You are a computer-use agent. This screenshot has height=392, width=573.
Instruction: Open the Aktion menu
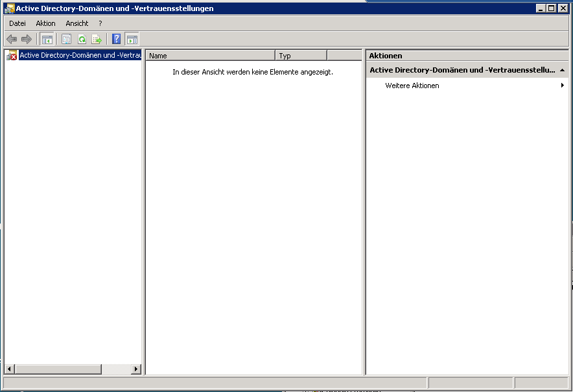(x=45, y=23)
